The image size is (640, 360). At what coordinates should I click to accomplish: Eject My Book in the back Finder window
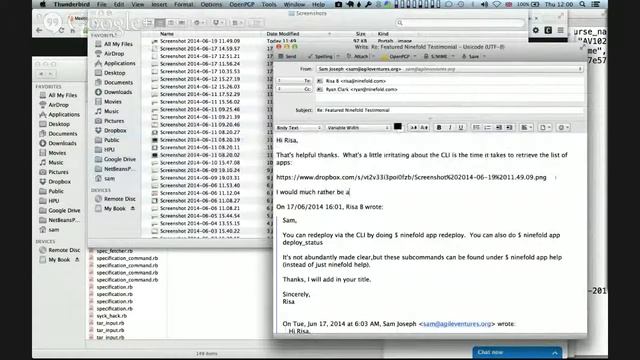pyautogui.click(x=77, y=260)
